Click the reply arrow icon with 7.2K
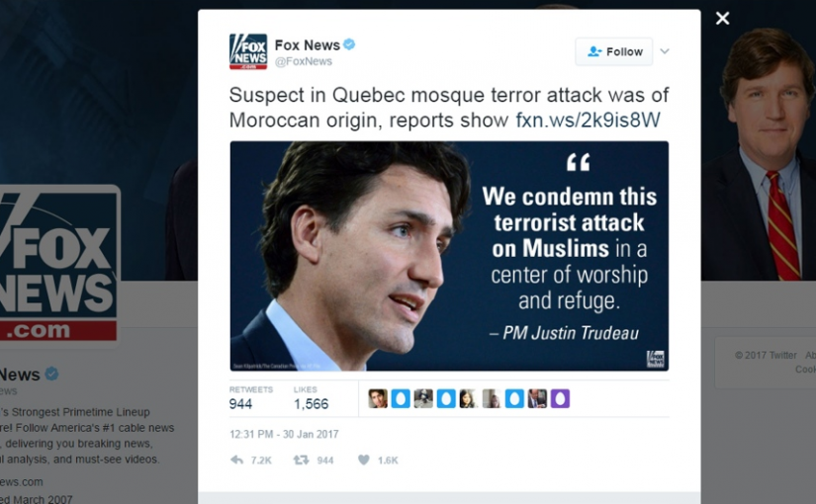The image size is (816, 504). coord(236,460)
